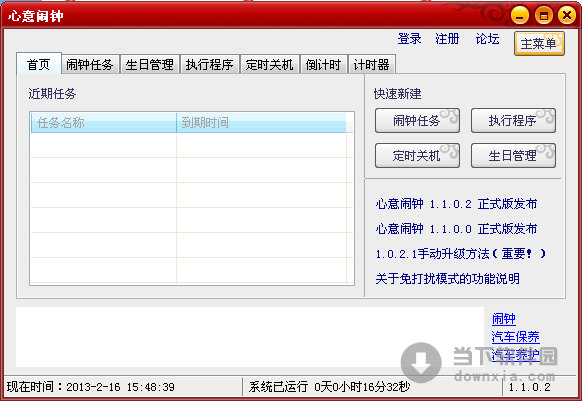This screenshot has width=582, height=401.
Task: Select the 执行程序 tab
Action: coord(210,65)
